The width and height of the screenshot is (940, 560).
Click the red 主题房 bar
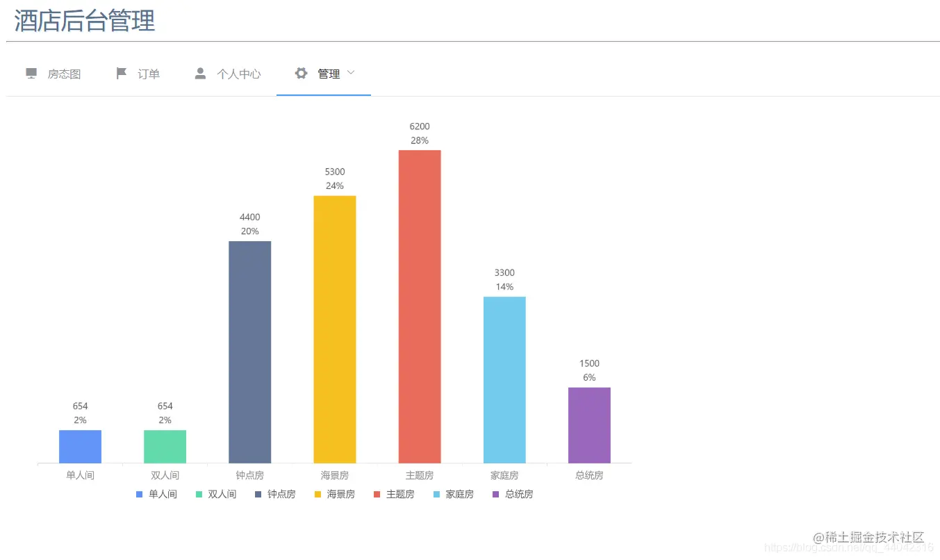tap(420, 306)
